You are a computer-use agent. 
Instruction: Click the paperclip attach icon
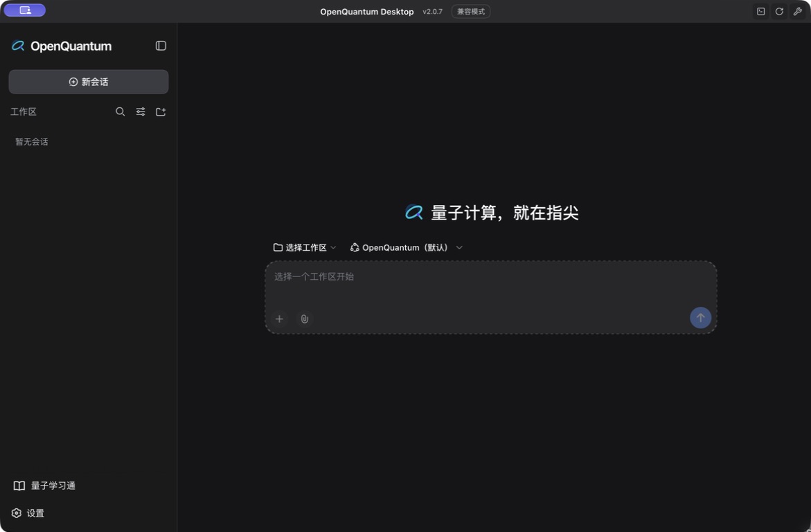305,319
